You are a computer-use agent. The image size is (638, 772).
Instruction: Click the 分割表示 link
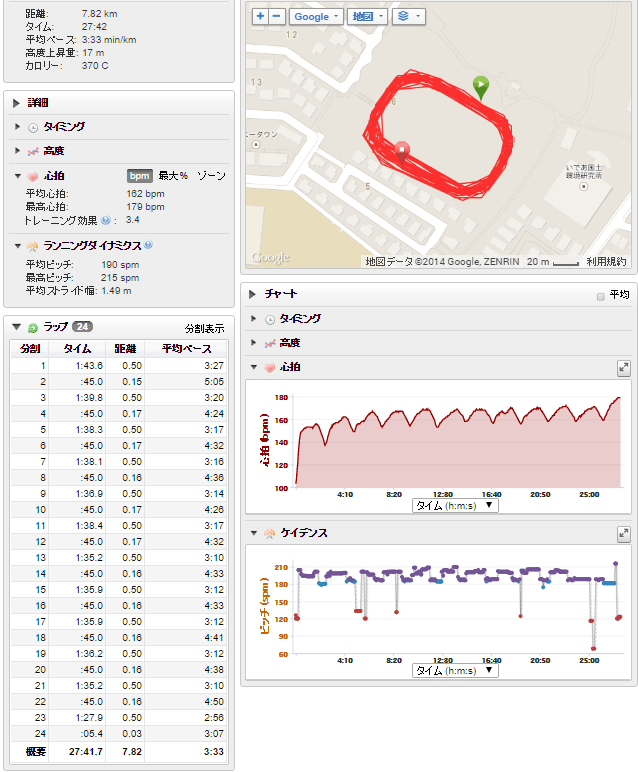(204, 328)
